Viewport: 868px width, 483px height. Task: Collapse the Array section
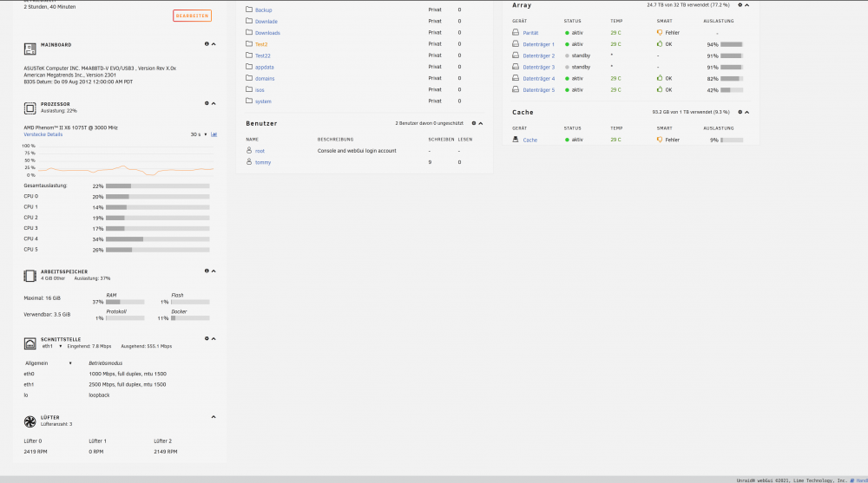(746, 4)
